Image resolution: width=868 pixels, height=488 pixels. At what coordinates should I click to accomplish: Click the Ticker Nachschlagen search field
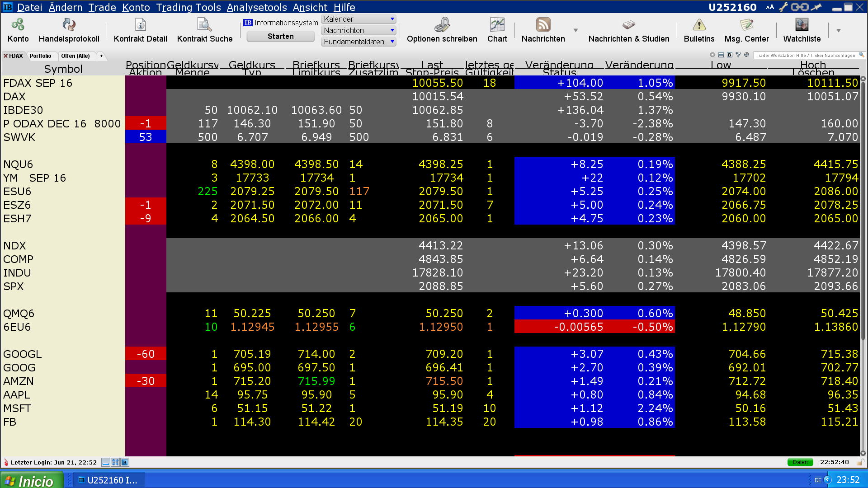pos(805,55)
